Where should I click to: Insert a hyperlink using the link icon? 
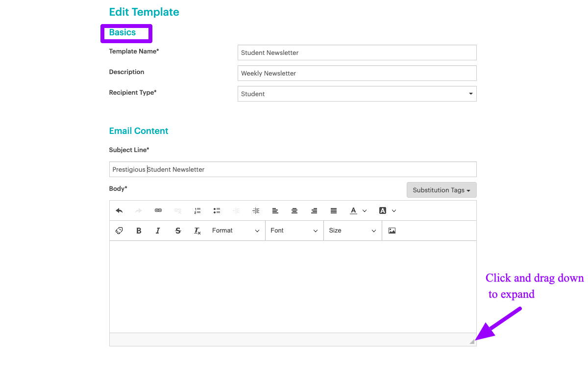pyautogui.click(x=158, y=210)
